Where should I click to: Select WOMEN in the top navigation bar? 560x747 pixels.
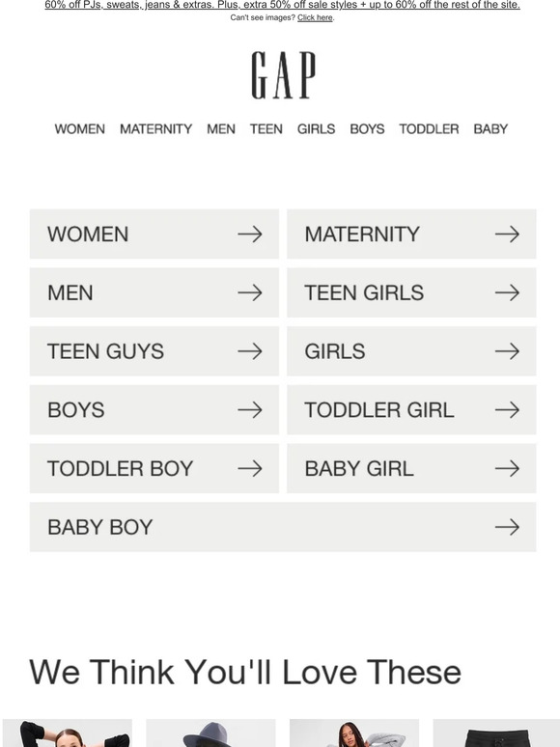79,129
